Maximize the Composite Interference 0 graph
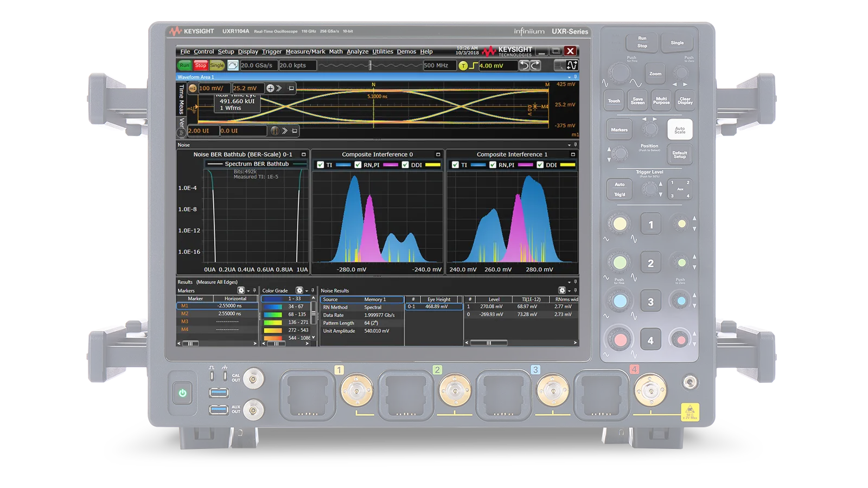The width and height of the screenshot is (868, 488). click(438, 155)
